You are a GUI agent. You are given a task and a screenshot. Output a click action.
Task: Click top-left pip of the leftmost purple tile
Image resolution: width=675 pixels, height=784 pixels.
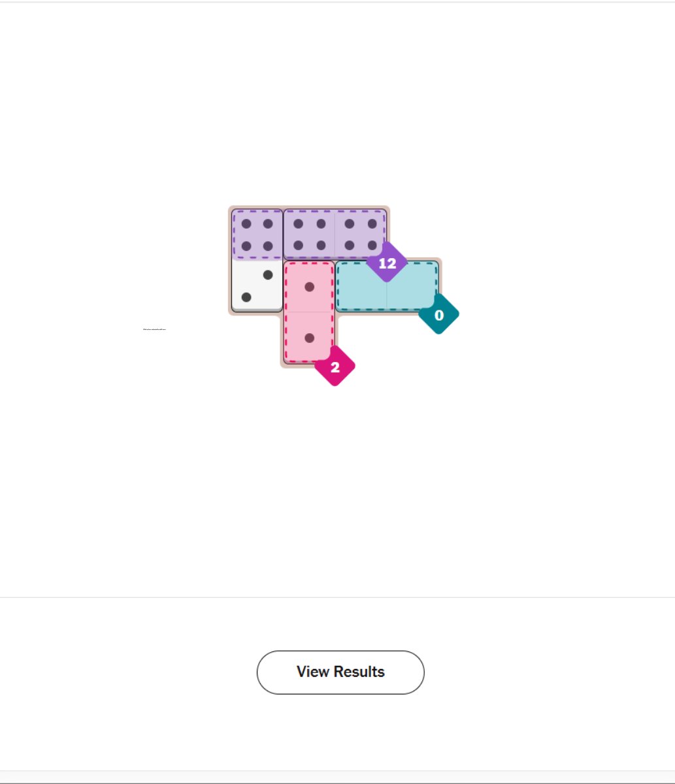click(246, 224)
